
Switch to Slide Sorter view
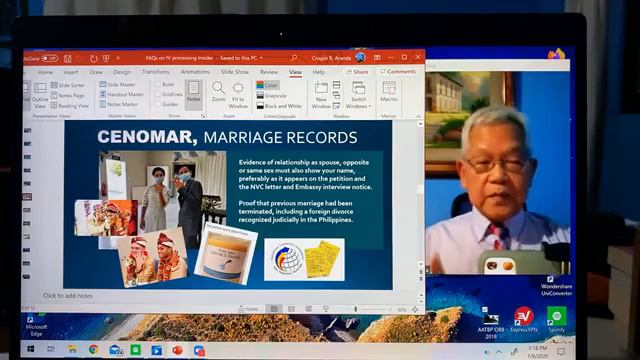68,85
